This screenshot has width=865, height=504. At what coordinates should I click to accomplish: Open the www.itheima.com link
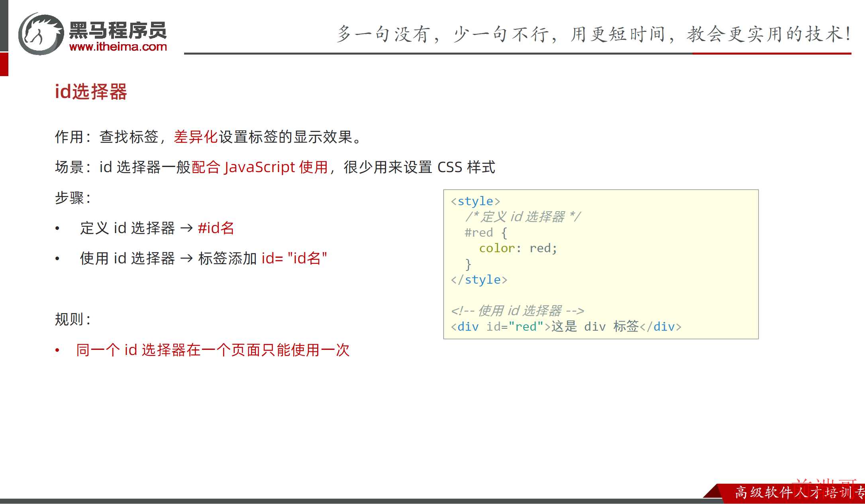coord(118,47)
